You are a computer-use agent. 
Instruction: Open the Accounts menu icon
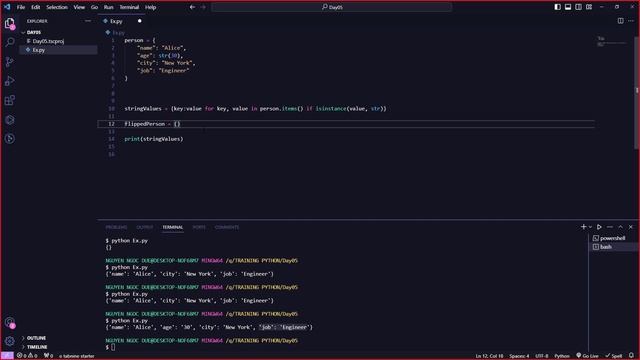click(x=10, y=323)
